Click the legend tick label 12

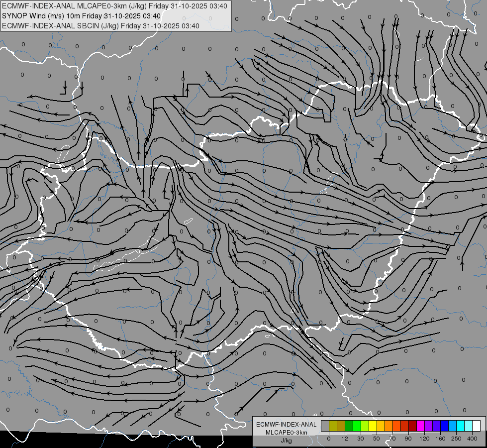[x=345, y=439]
